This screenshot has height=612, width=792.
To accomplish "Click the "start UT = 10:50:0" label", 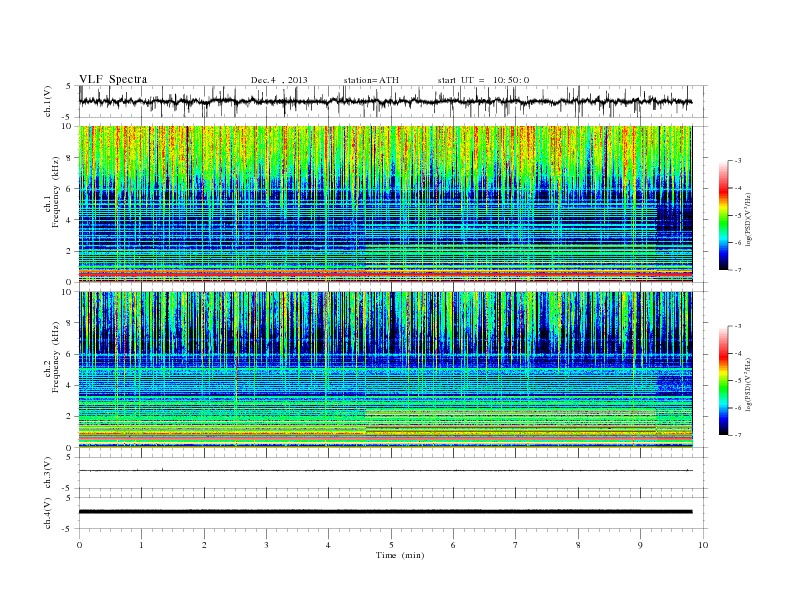I will tap(483, 80).
